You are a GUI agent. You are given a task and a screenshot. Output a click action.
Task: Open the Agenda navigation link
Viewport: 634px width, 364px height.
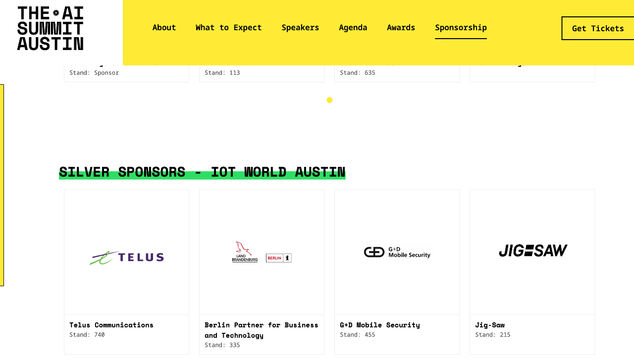pyautogui.click(x=353, y=28)
